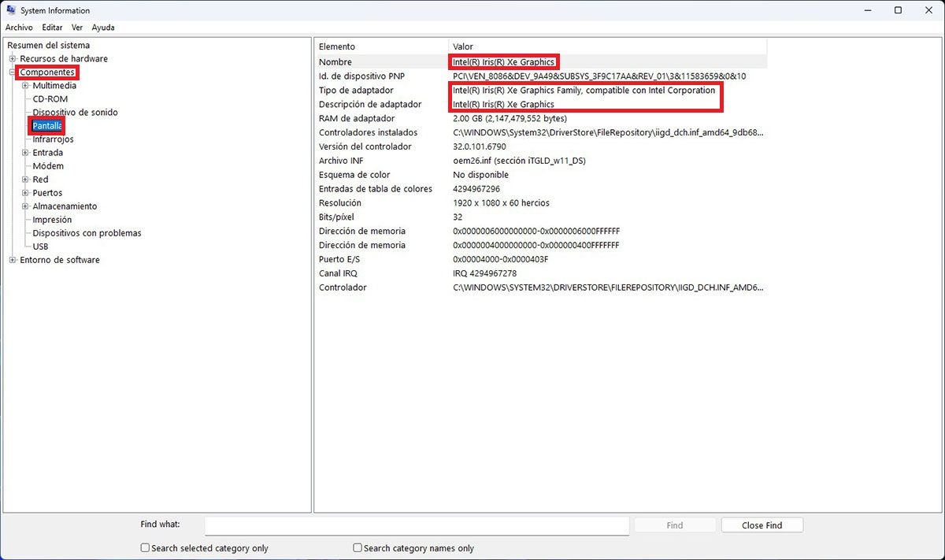Image resolution: width=945 pixels, height=560 pixels.
Task: Expand the Multimedia node
Action: 25,86
